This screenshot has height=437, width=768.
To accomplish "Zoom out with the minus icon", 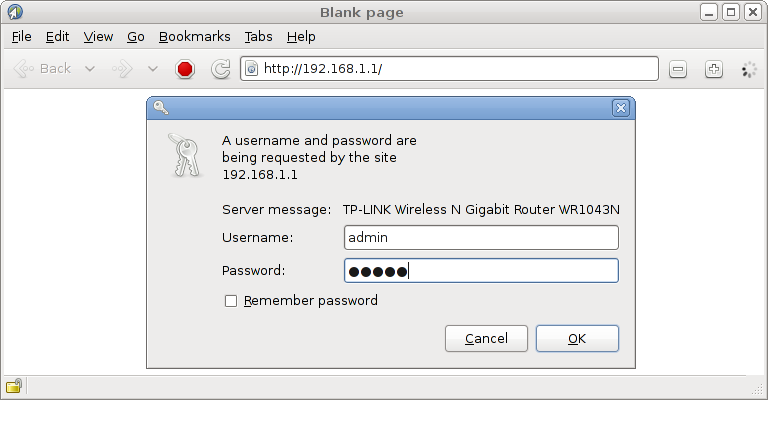I will click(678, 69).
